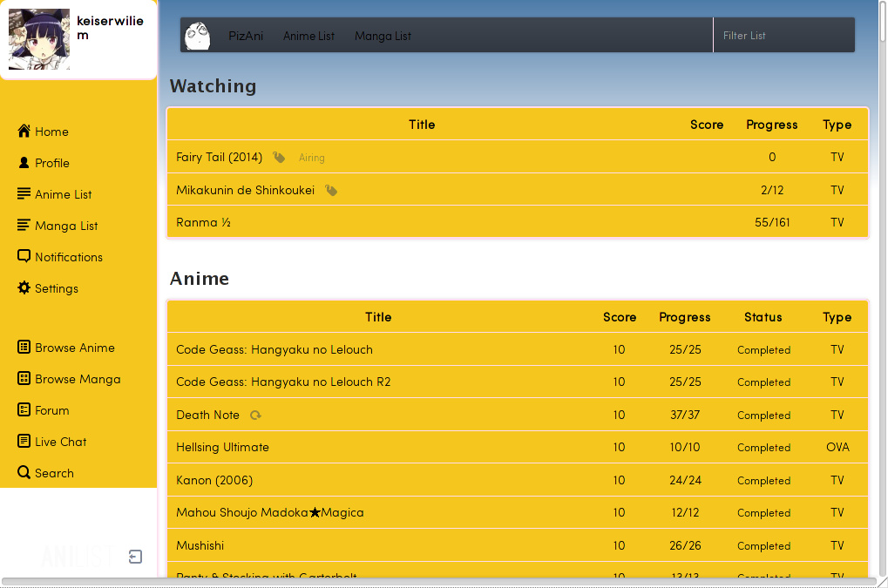Sort Watching table by Type header
Image resolution: width=888 pixels, height=588 pixels.
point(837,125)
